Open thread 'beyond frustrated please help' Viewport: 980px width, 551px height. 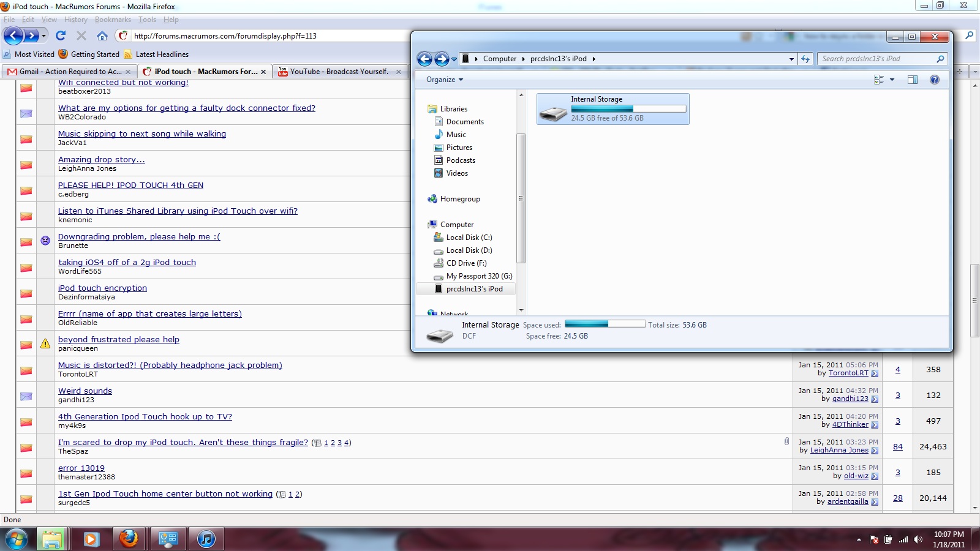coord(119,340)
